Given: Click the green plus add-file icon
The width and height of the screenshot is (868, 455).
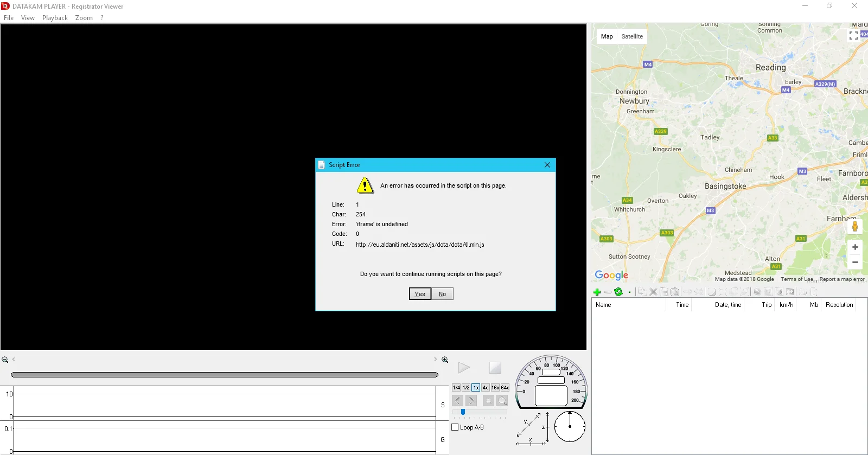Looking at the screenshot, I should click(597, 292).
